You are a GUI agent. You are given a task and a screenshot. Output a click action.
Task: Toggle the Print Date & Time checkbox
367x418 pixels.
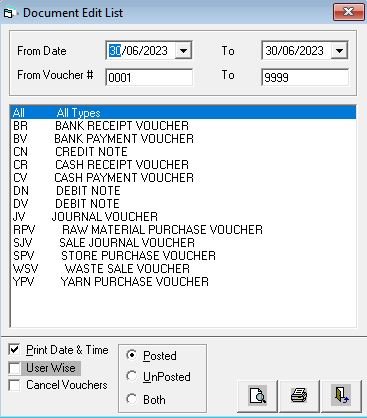(x=14, y=350)
